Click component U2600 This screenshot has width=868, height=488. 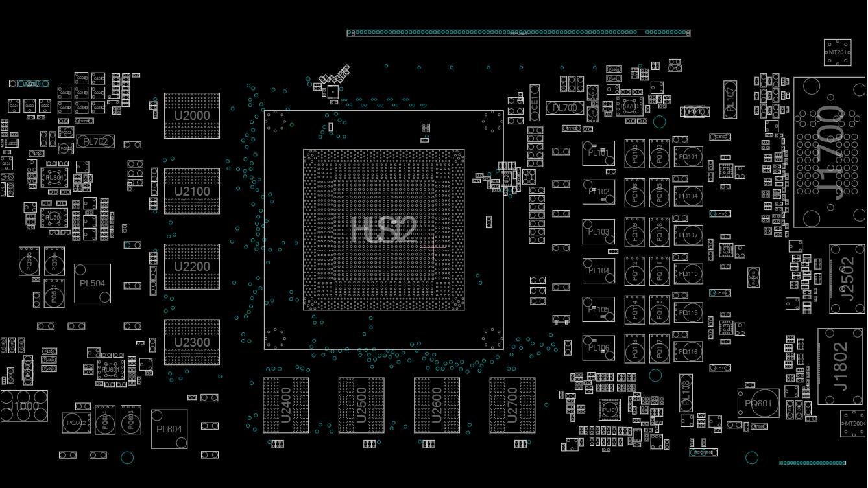[x=437, y=406]
